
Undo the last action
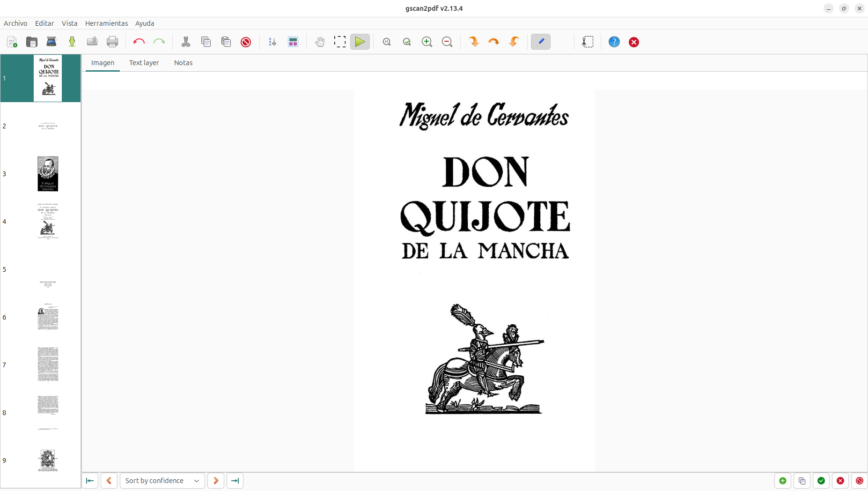139,42
